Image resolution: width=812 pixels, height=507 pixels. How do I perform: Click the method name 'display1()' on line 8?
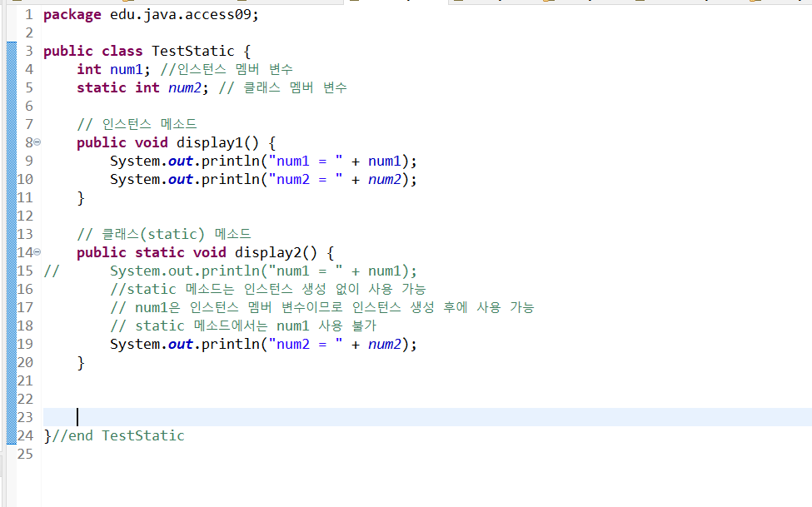(x=217, y=142)
